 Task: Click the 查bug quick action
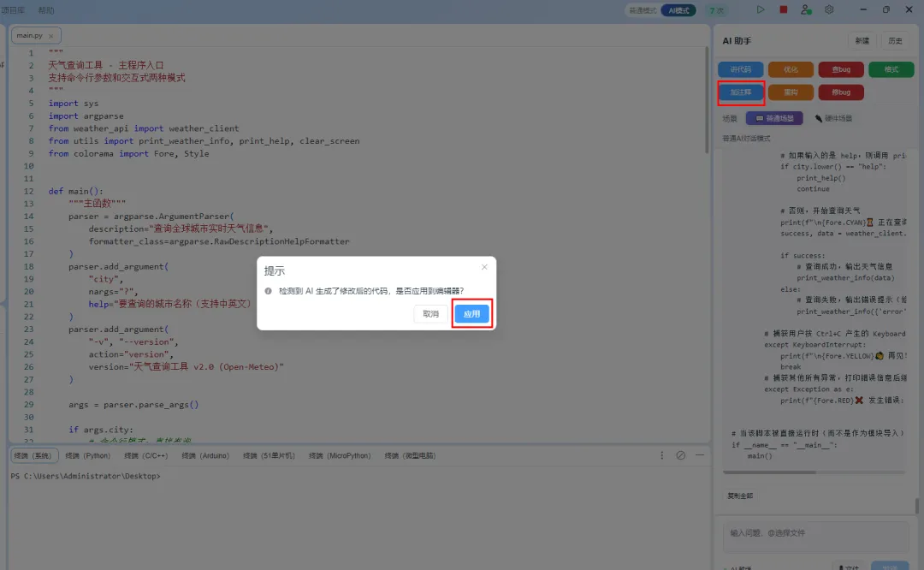pos(841,69)
